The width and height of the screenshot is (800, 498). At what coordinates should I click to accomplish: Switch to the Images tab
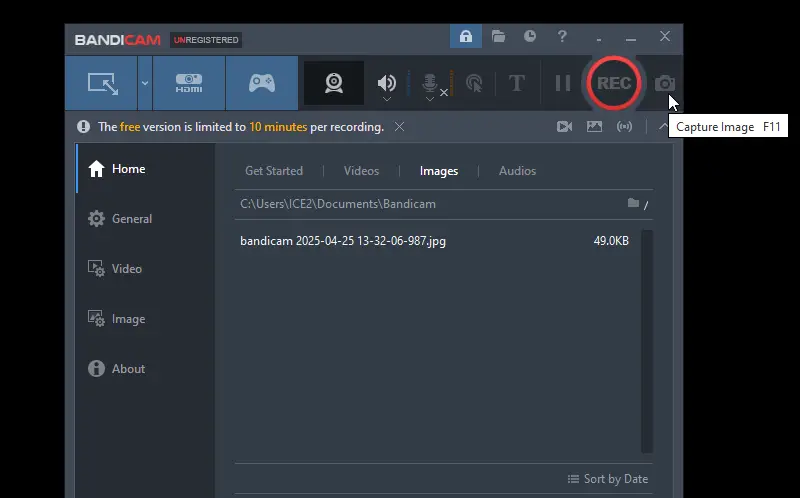[x=439, y=171]
